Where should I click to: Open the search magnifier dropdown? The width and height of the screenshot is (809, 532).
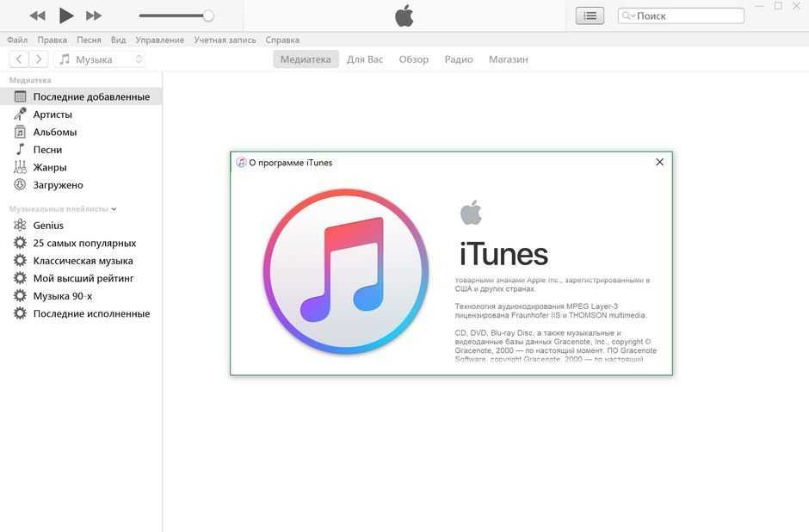(x=627, y=15)
